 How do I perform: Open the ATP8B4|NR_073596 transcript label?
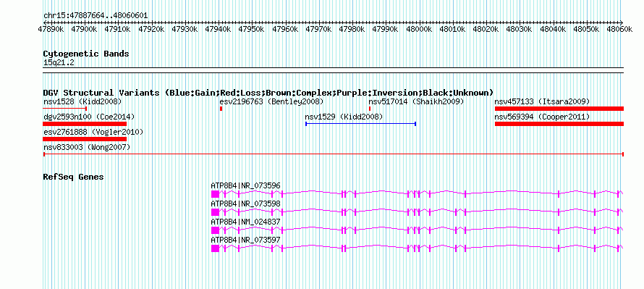pos(245,186)
